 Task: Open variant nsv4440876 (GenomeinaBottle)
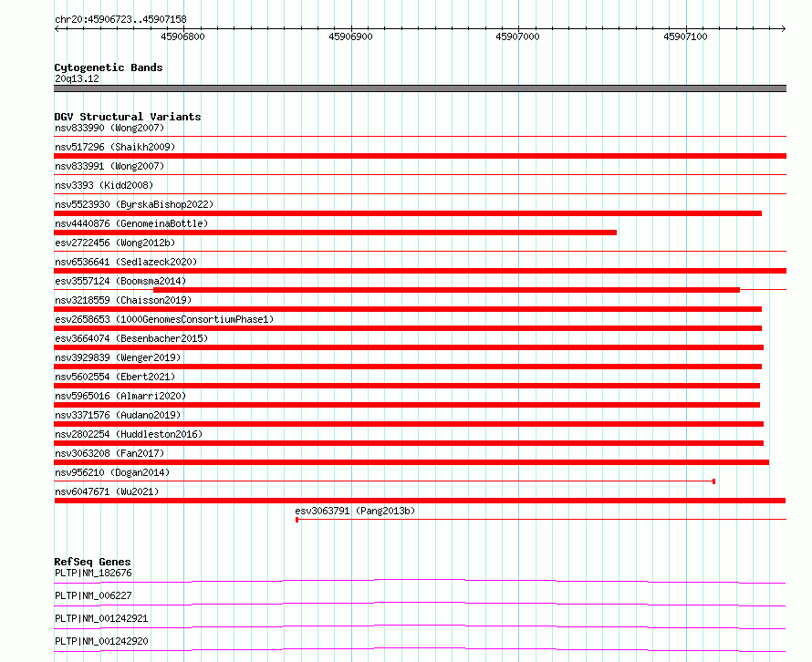pyautogui.click(x=131, y=223)
